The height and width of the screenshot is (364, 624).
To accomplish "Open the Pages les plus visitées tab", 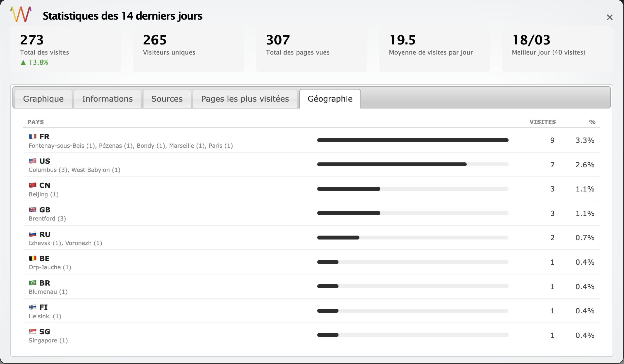I will 245,99.
